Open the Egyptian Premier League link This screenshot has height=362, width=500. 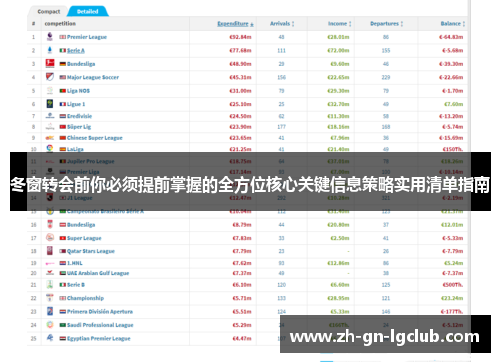99,338
